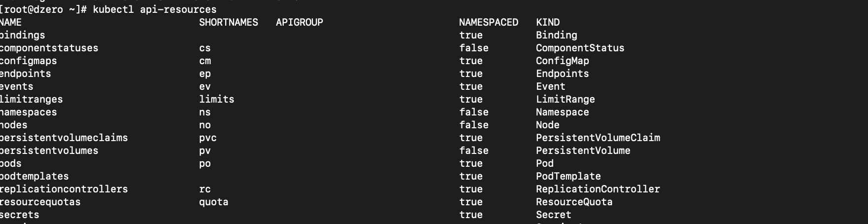Click the replicationcontrollers resource name
This screenshot has height=224, width=868.
[64, 189]
